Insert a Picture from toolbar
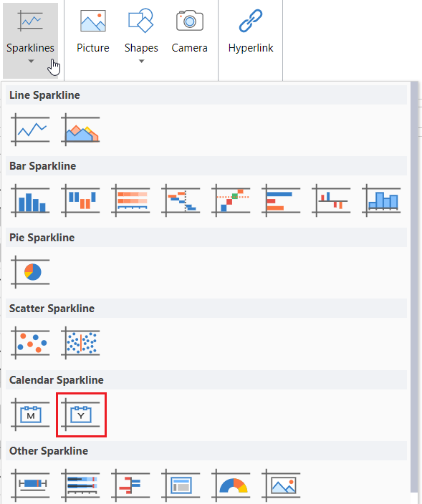422x504 pixels. coord(93,31)
